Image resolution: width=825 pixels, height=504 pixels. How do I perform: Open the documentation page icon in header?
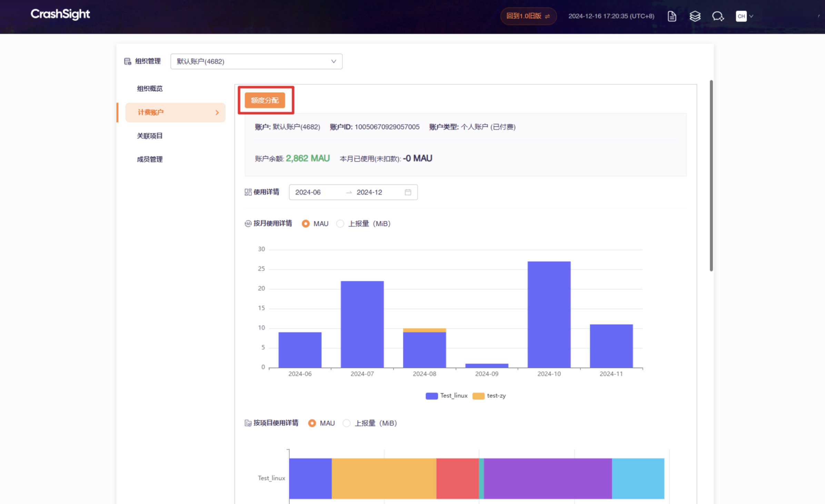pyautogui.click(x=672, y=16)
